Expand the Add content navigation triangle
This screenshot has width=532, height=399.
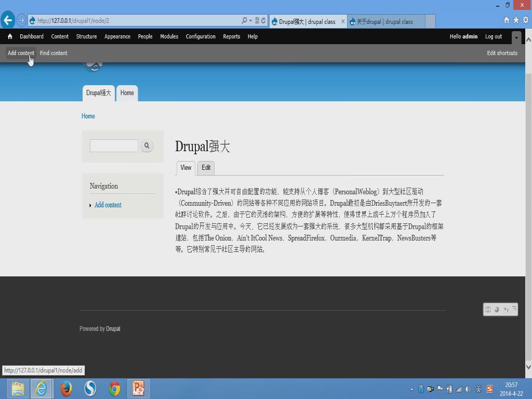coord(90,205)
